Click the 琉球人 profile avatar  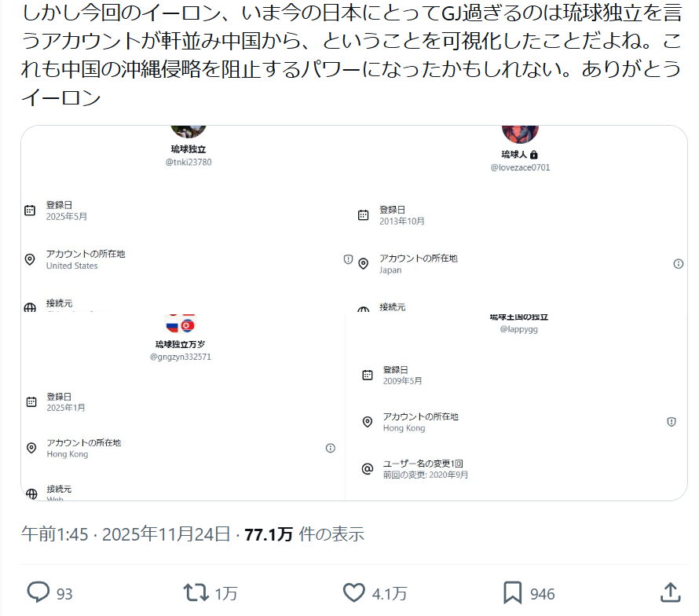520,133
